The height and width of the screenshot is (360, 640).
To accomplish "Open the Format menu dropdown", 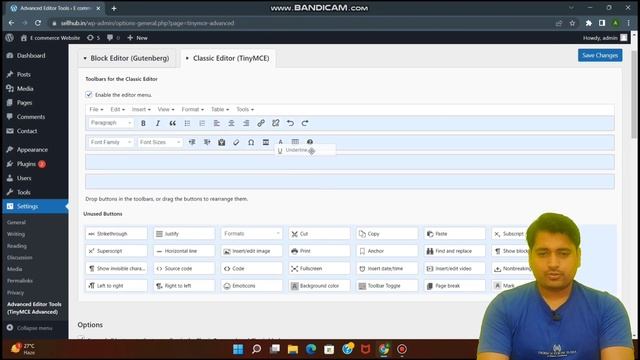I will click(192, 109).
